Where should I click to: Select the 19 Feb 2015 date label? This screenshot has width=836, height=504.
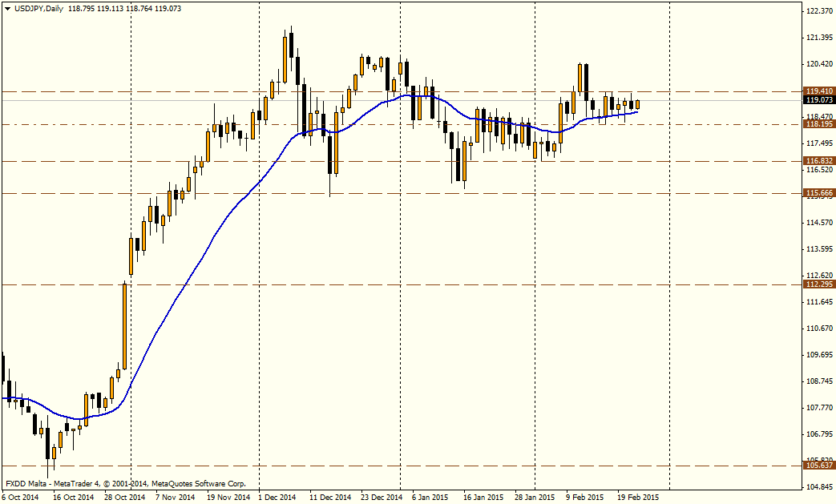point(638,497)
